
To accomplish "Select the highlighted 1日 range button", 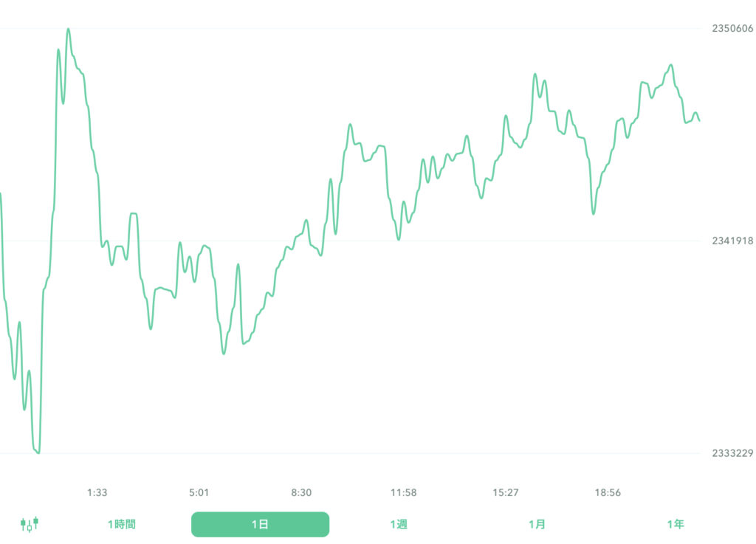I will [260, 525].
